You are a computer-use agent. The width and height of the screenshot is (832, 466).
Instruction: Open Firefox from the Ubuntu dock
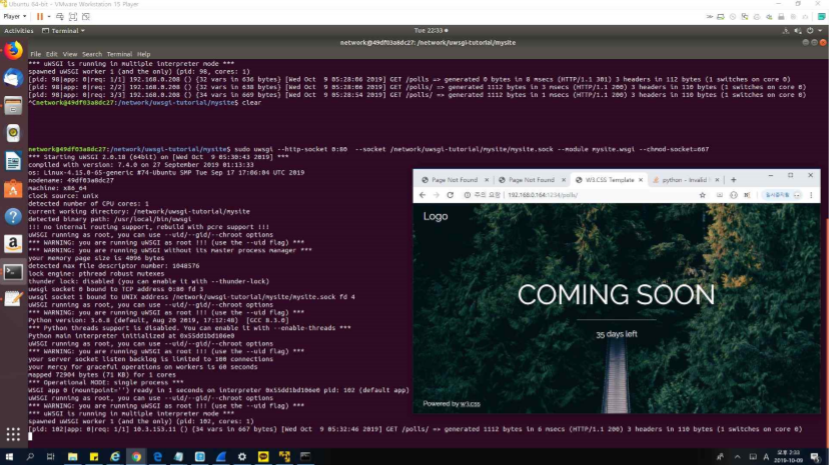(13, 50)
